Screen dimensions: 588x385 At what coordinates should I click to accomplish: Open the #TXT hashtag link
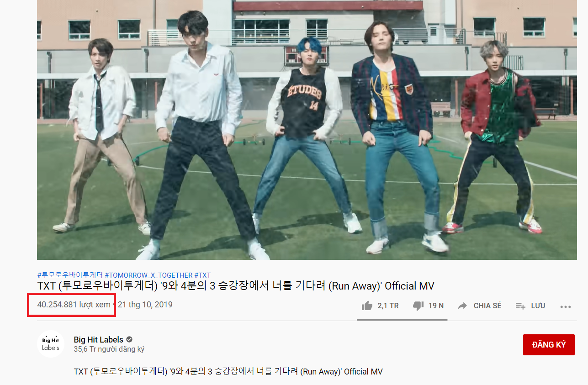pos(202,275)
